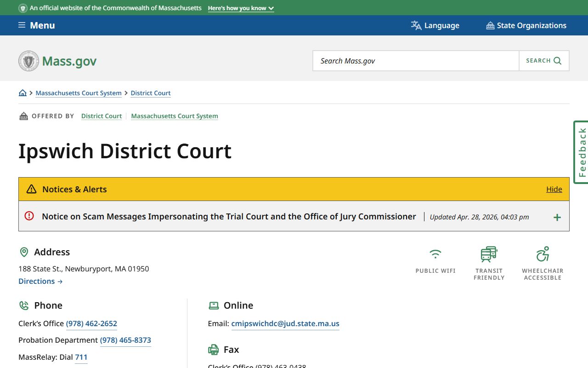Open the hamburger Menu button
588x368 pixels.
pos(36,25)
